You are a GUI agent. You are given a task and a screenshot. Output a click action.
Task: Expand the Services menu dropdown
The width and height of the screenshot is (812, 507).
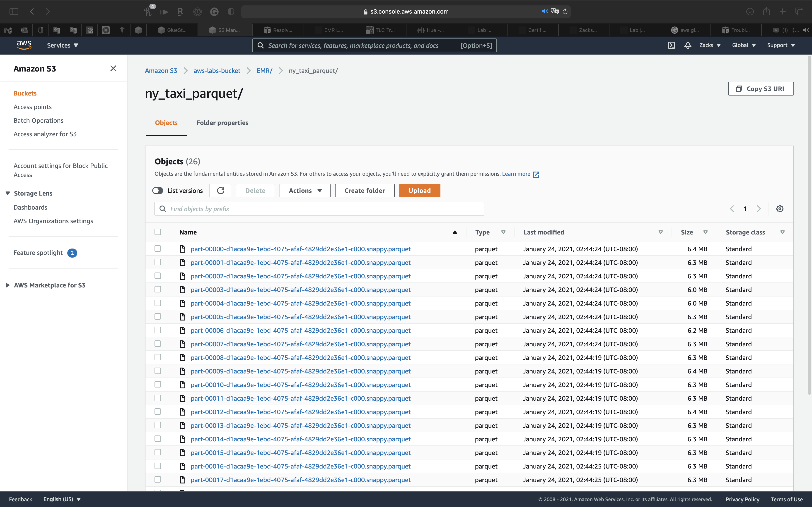click(x=62, y=45)
